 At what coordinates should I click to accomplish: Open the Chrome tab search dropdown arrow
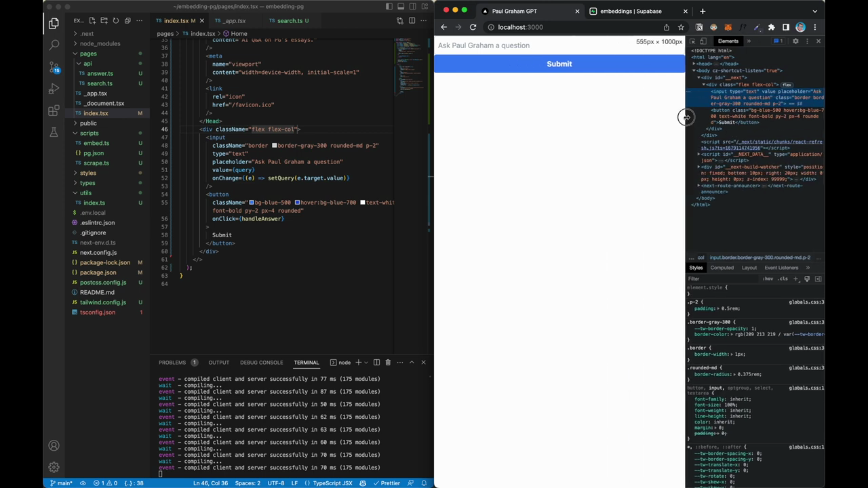(x=814, y=11)
